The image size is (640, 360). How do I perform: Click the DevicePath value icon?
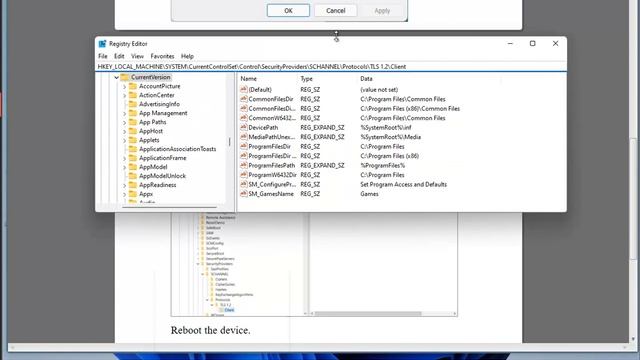click(244, 127)
